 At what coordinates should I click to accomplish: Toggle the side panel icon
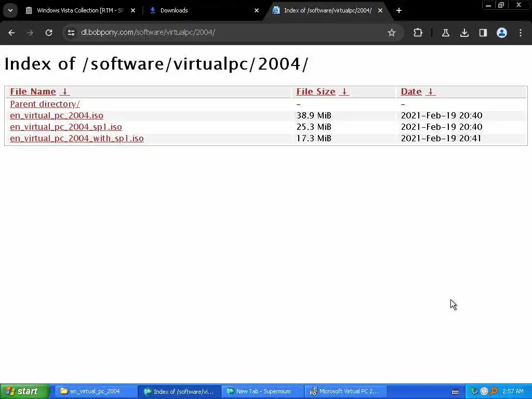point(483,33)
